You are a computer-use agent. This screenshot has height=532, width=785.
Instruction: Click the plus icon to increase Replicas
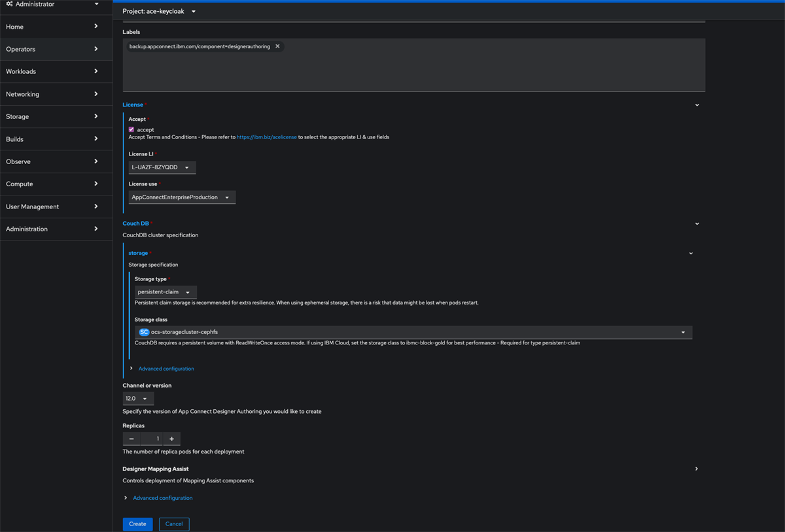[x=171, y=439]
